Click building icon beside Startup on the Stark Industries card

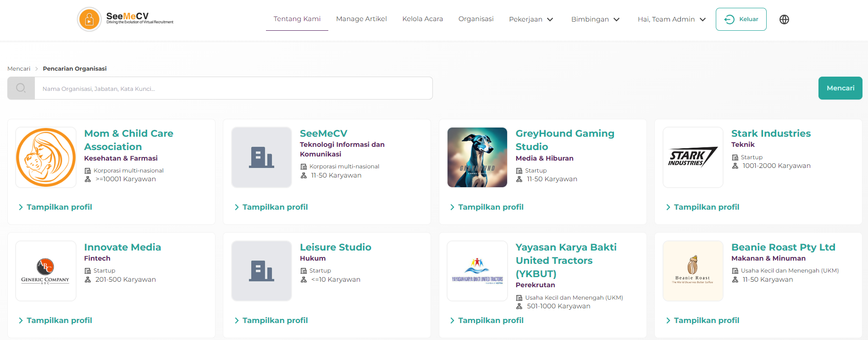(x=735, y=157)
